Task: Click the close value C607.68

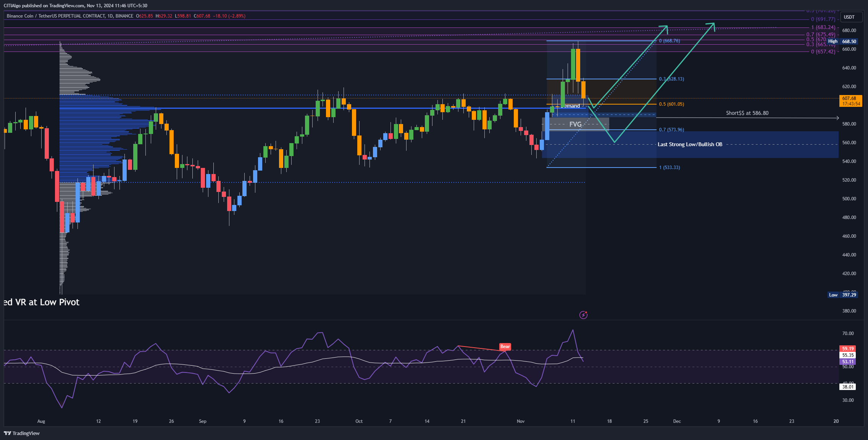Action: click(x=202, y=16)
